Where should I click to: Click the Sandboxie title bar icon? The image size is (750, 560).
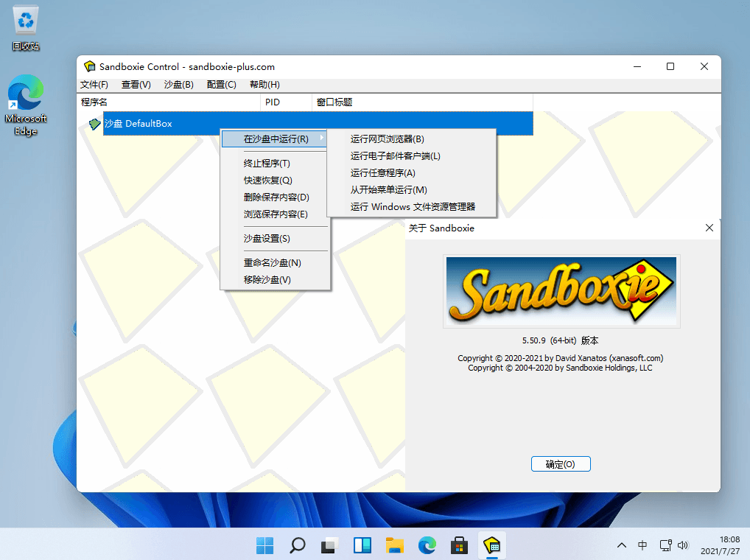[89, 66]
